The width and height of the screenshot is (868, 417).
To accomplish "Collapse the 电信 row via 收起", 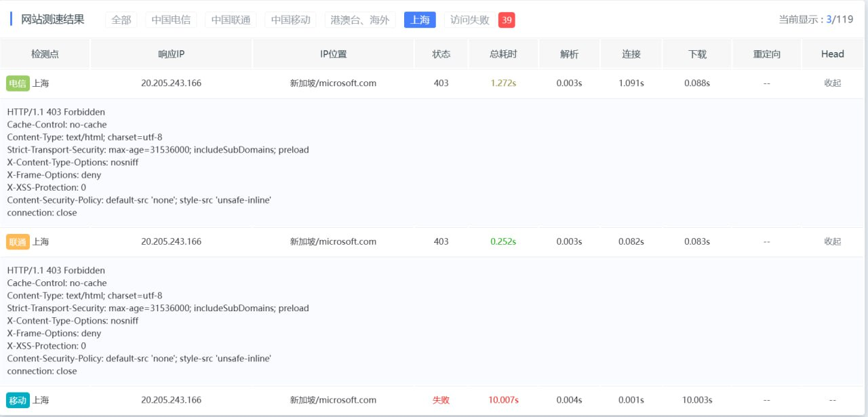I will point(832,83).
